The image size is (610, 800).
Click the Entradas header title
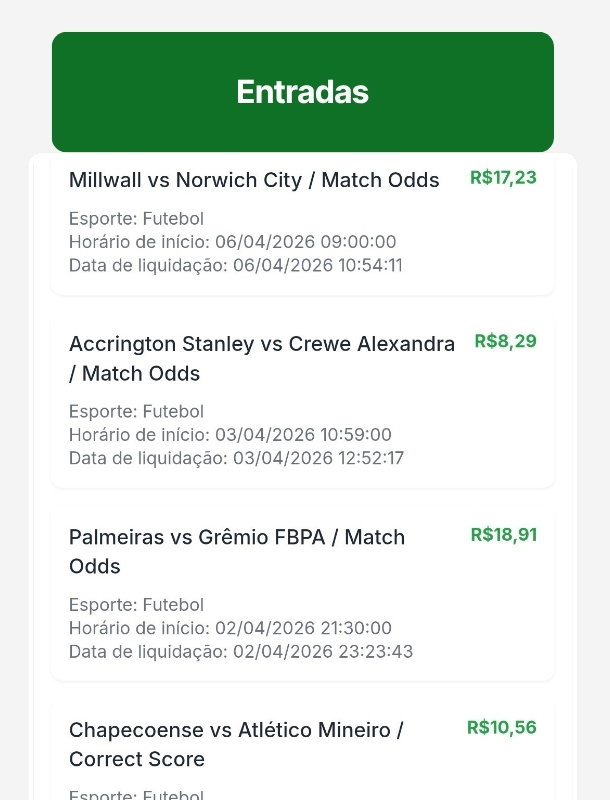tap(302, 92)
